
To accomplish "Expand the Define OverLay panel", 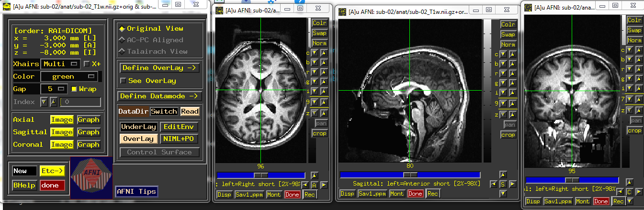I will [159, 68].
